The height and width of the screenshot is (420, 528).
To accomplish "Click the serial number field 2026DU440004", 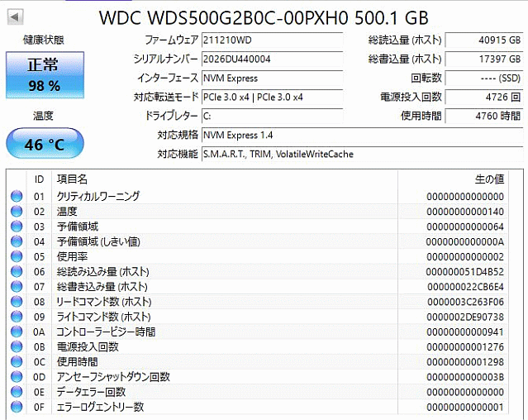I will click(272, 60).
